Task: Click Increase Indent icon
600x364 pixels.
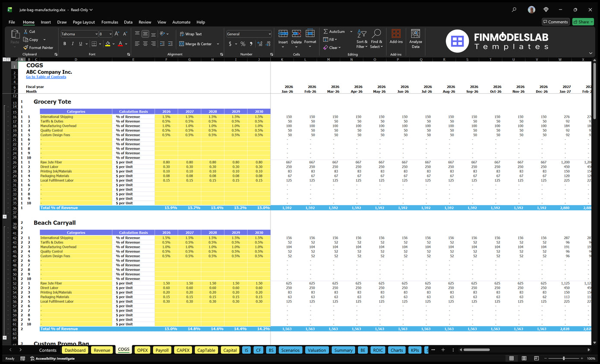Action: click(x=171, y=44)
